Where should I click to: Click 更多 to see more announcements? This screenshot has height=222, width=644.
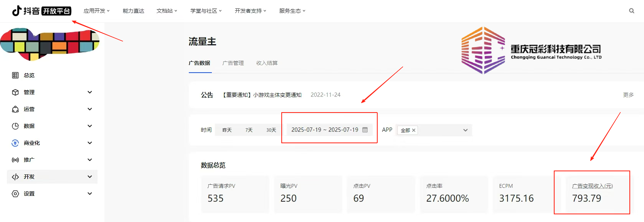click(628, 95)
